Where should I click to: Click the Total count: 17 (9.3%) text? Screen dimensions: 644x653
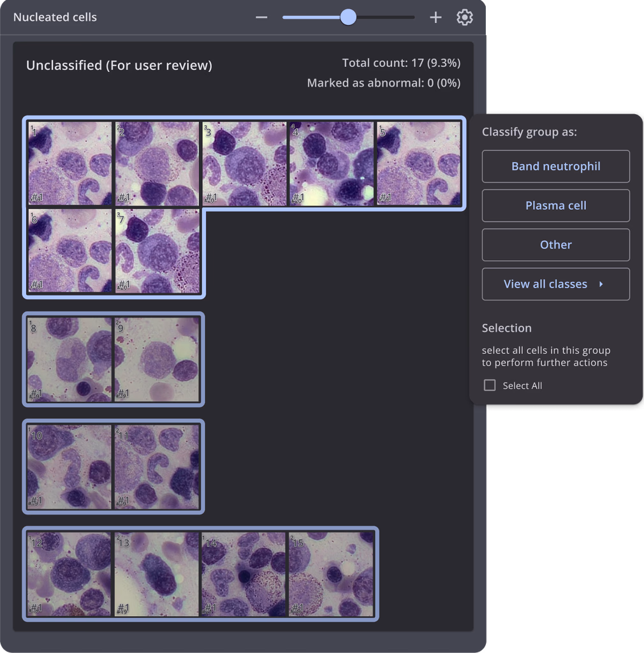tap(401, 63)
